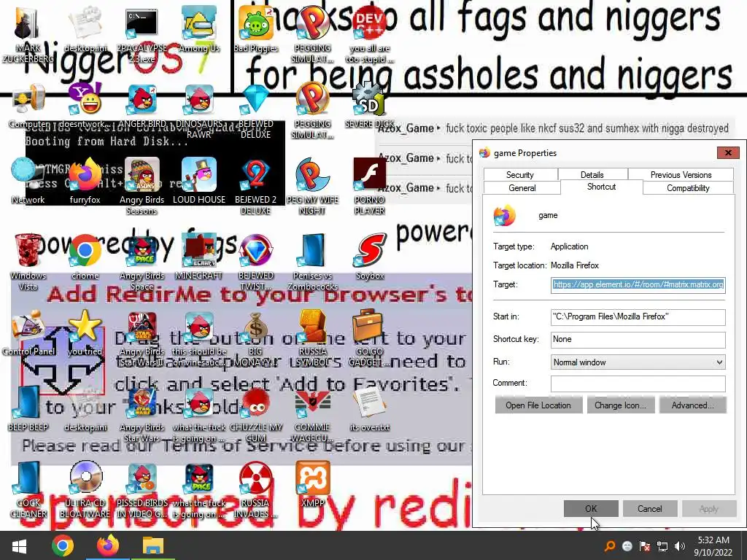Select the Shortcut tab
The width and height of the screenshot is (747, 560).
click(601, 187)
